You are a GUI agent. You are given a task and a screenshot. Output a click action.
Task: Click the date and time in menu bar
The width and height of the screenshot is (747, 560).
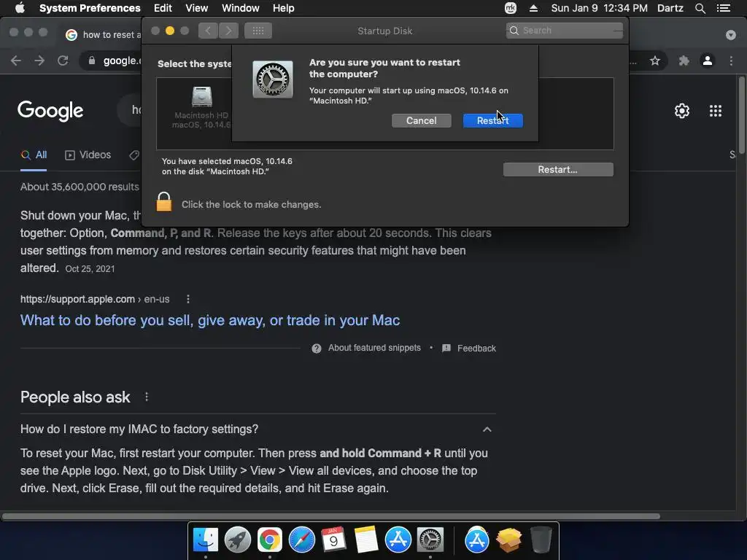(600, 8)
